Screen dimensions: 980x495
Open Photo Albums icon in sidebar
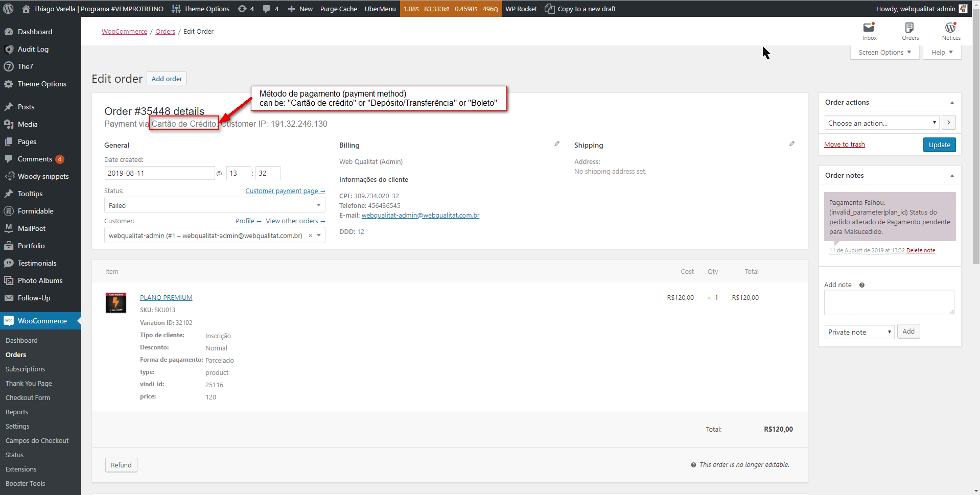click(9, 280)
